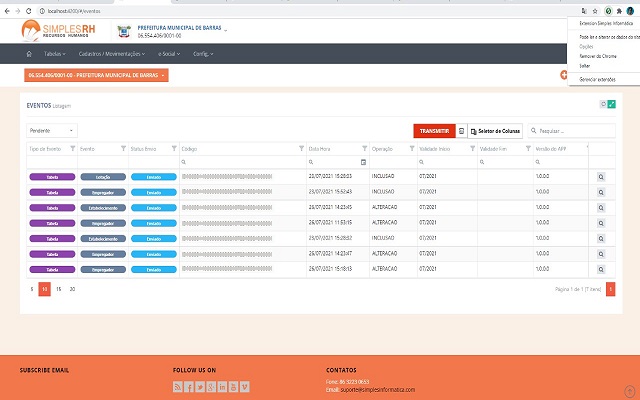
Task: View details of row dated 26/07/2021 15:18:13
Action: [x=601, y=269]
